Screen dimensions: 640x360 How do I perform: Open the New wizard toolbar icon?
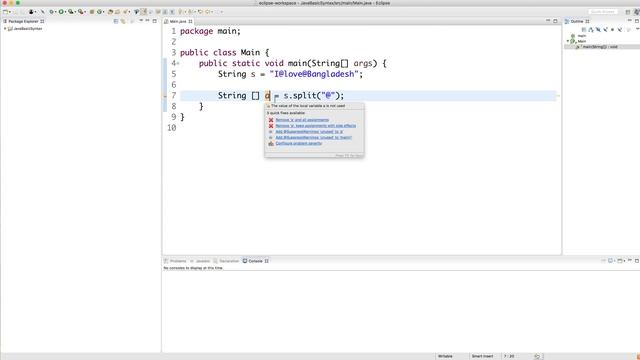[5, 12]
